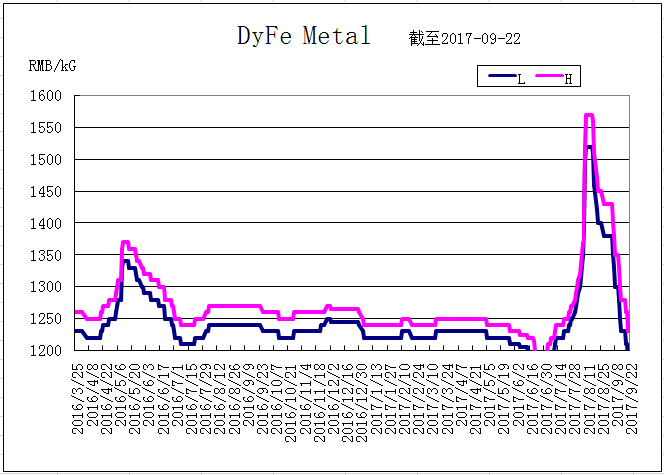The height and width of the screenshot is (475, 664).
Task: Select the 2017/6/16 x-axis date label
Action: tap(532, 399)
